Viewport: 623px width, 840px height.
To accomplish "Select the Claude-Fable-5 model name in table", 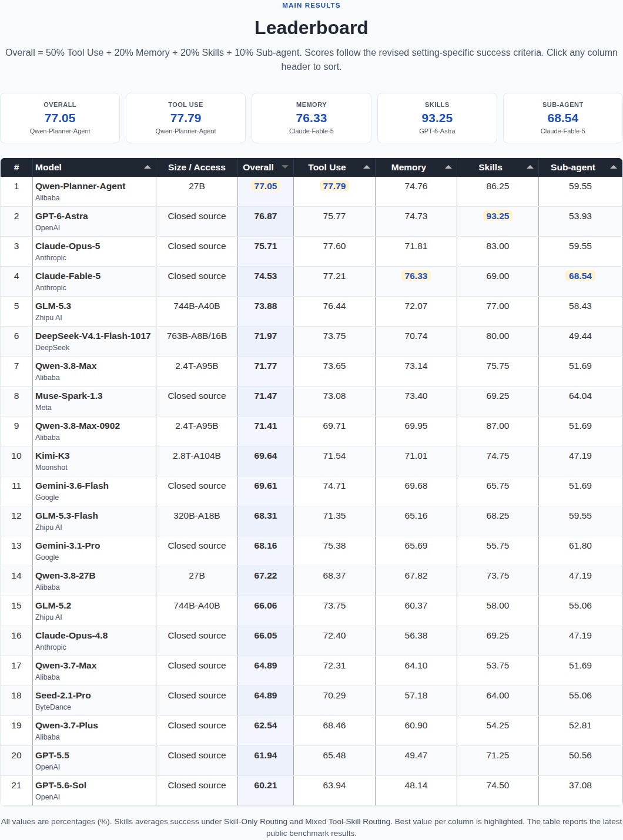I will [x=68, y=276].
